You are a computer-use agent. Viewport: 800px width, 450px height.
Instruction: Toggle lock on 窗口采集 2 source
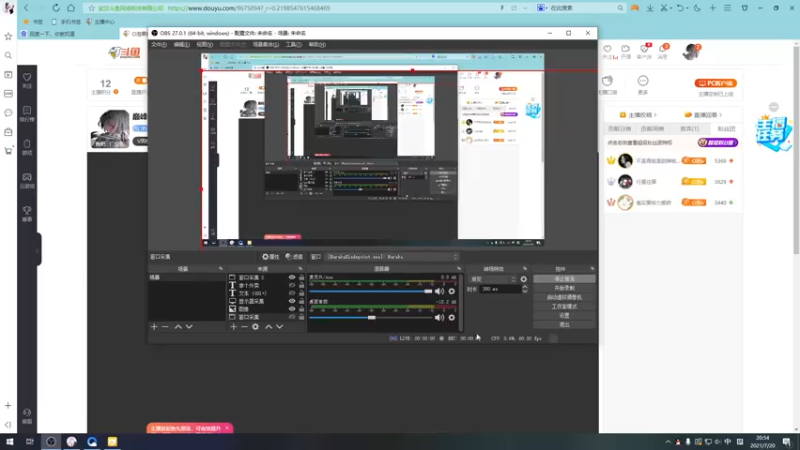(302, 278)
